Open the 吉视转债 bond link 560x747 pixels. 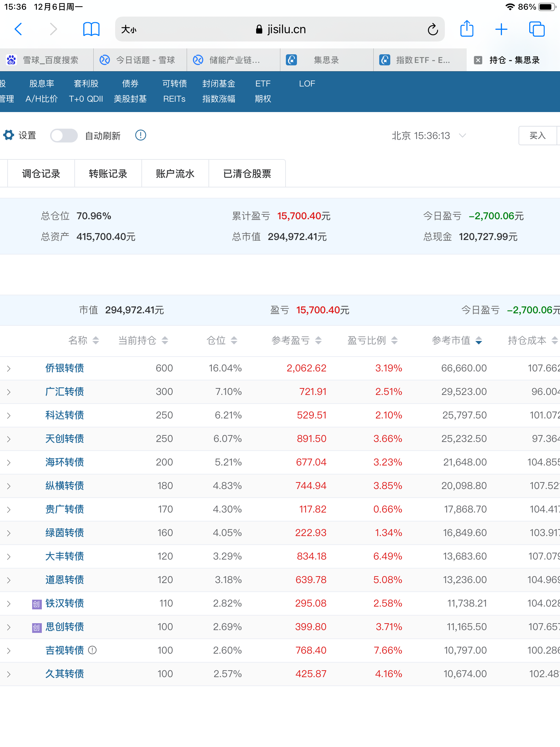pos(65,651)
